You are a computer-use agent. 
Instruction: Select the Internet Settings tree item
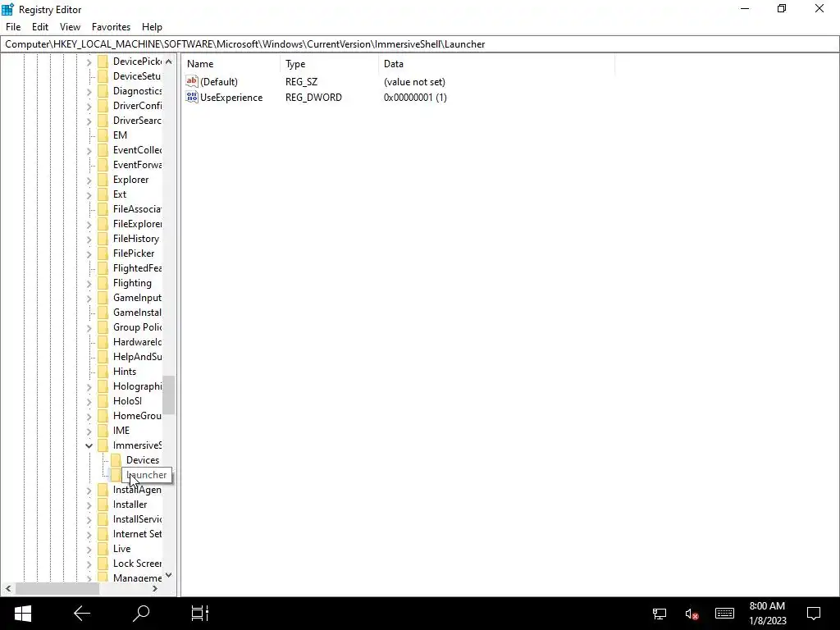(x=137, y=534)
